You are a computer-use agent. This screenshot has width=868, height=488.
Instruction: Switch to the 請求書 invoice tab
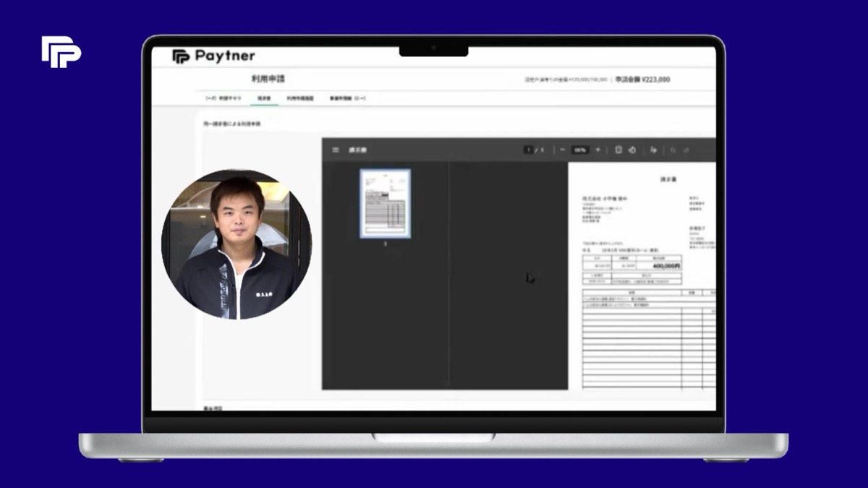click(264, 98)
